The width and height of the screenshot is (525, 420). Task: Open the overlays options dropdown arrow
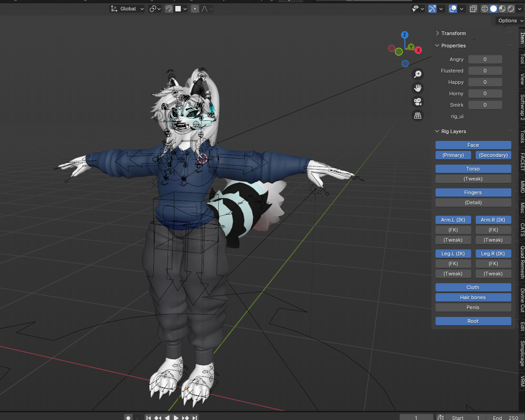pos(462,9)
